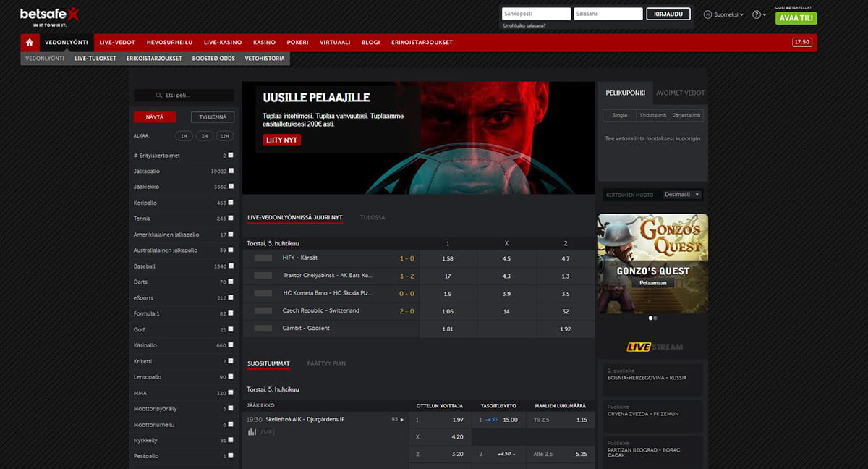Click the Betsafe logo
The image size is (868, 469).
(x=50, y=16)
